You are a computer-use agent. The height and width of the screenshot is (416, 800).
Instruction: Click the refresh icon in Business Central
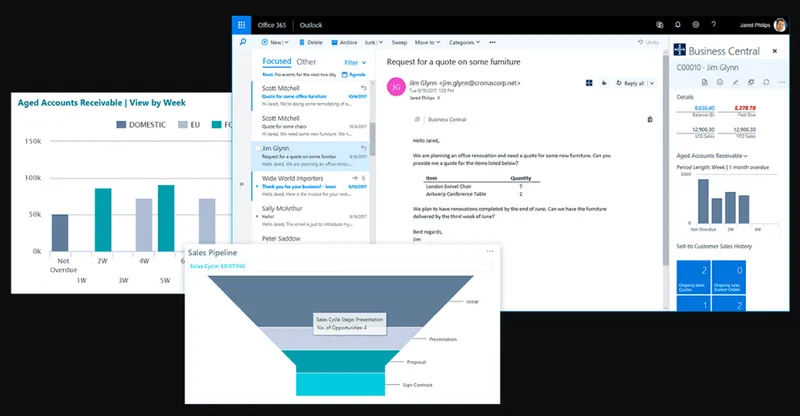766,82
